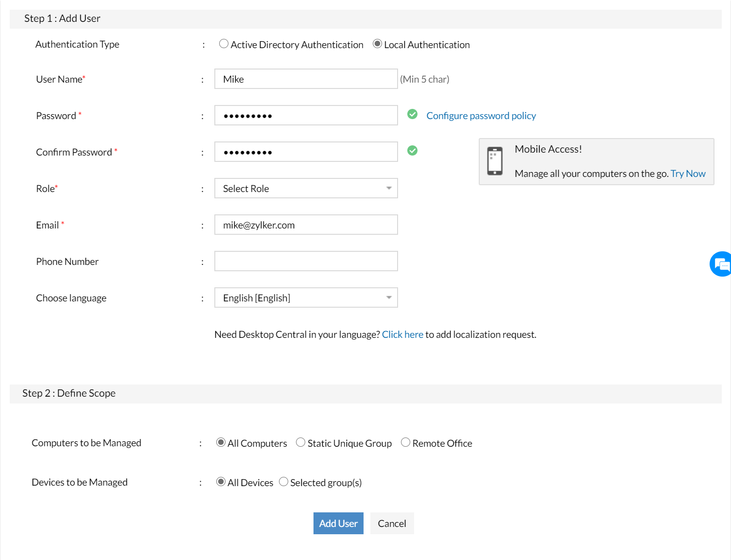Select Static Unique Group scope

coord(301,442)
